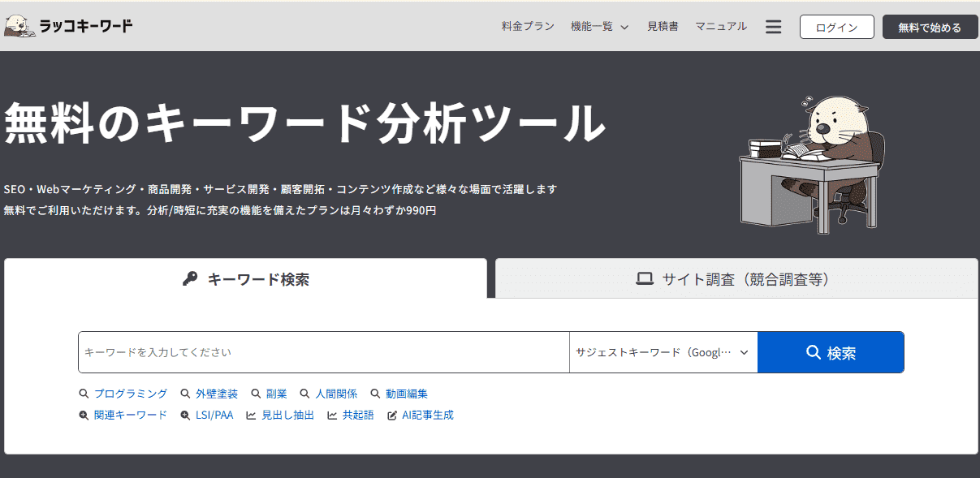
Task: Switch to the キーワード検索 tab
Action: click(x=245, y=279)
